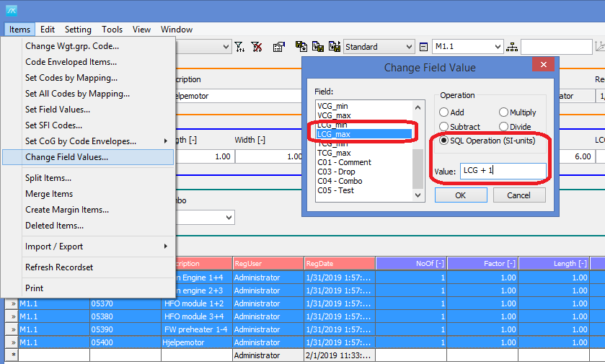The image size is (605, 364).
Task: Open the properties clipboard toolbar icon
Action: click(x=278, y=47)
